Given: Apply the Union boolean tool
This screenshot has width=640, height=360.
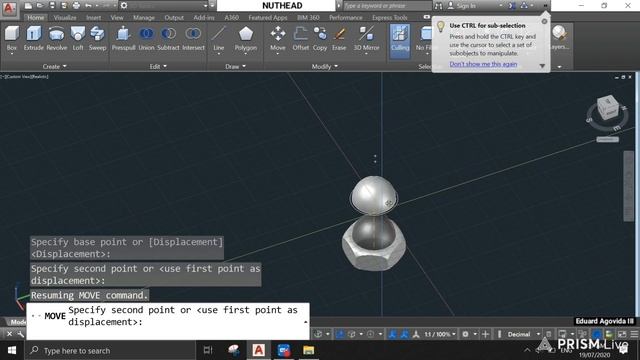Looking at the screenshot, I should (146, 39).
